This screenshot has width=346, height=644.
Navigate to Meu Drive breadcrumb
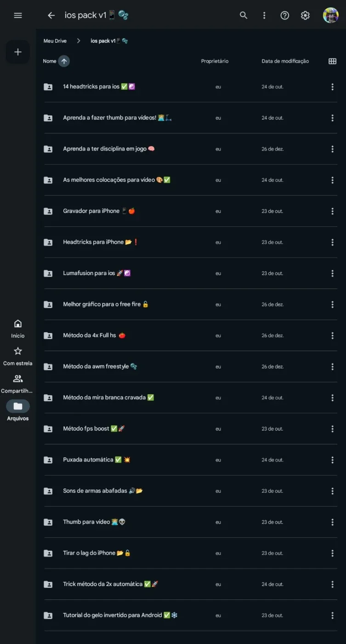[55, 41]
